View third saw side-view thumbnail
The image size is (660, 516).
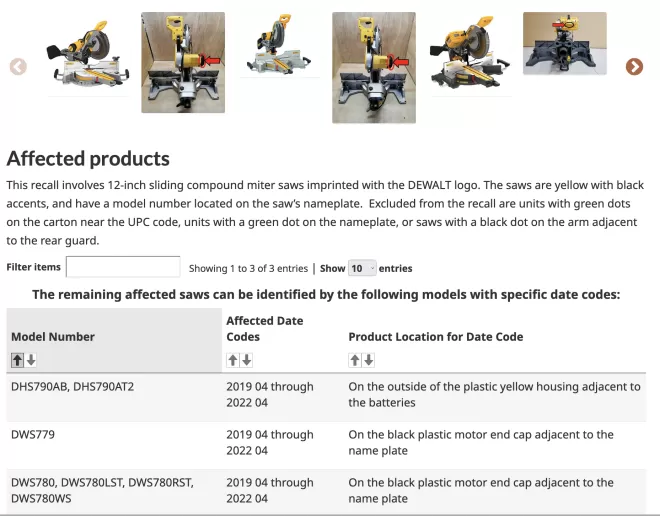pos(279,45)
